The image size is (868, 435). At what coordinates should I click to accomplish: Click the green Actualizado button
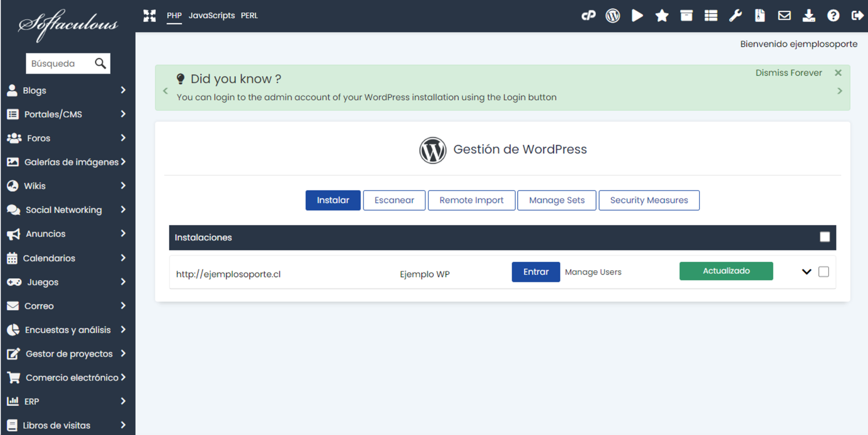coord(726,271)
